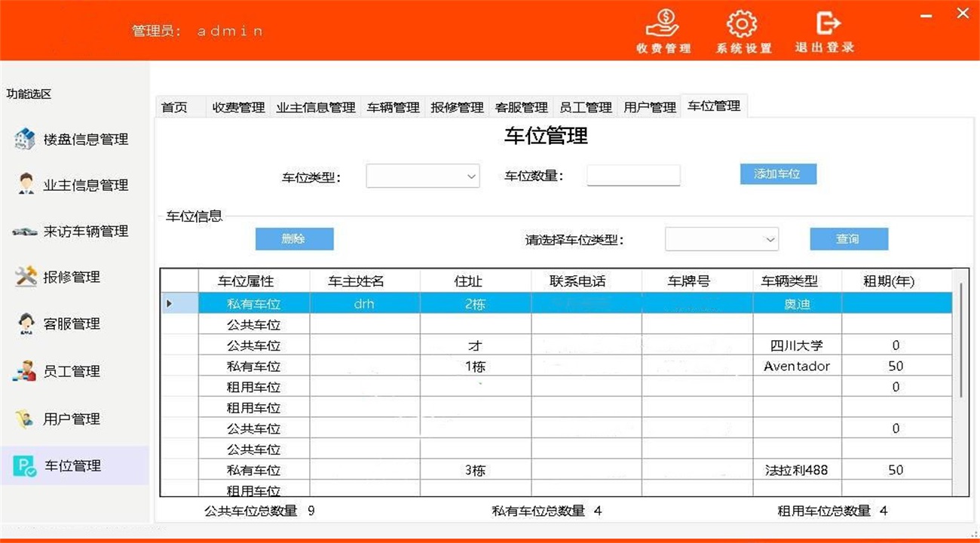Switch to the 报修管理 tab

pyautogui.click(x=457, y=107)
